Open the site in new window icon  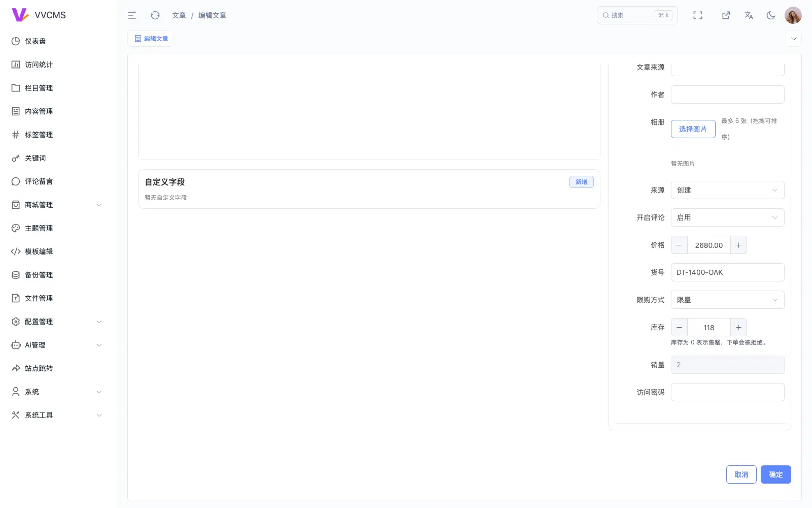tap(726, 15)
